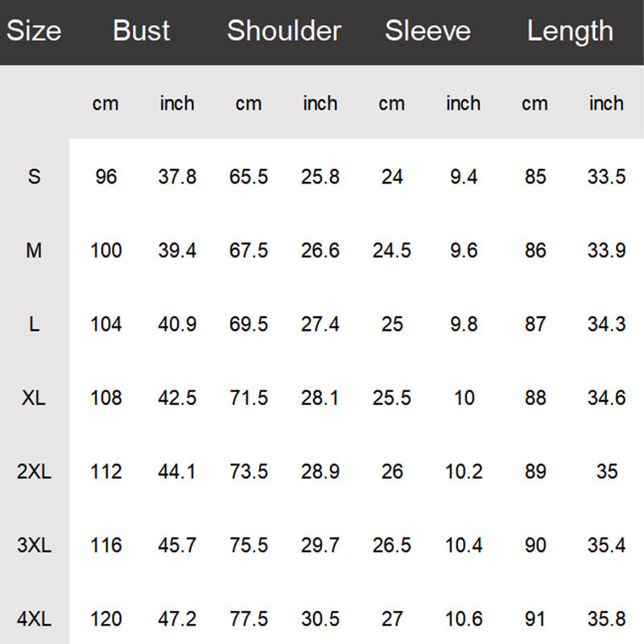This screenshot has height=644, width=644.
Task: Click the 4XL size row label
Action: point(34,619)
